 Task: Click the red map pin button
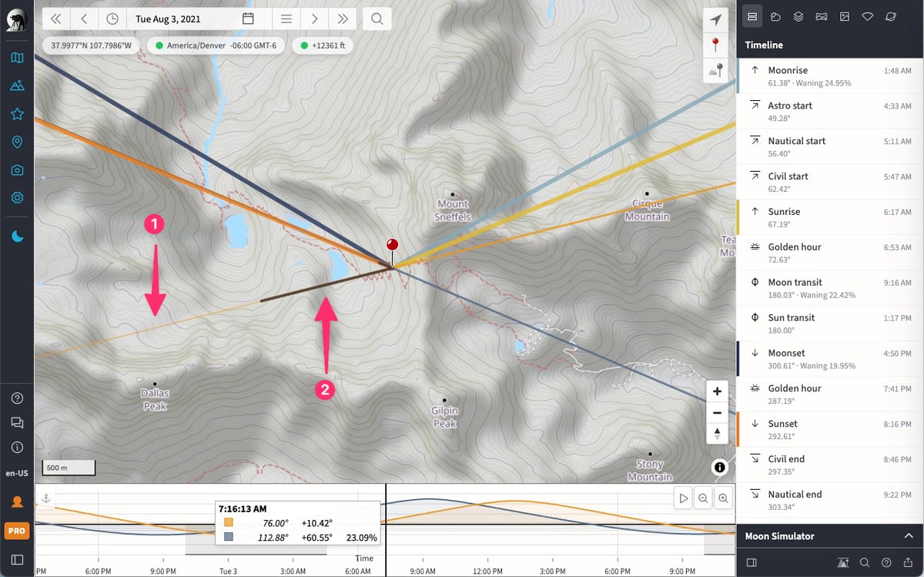(x=716, y=45)
